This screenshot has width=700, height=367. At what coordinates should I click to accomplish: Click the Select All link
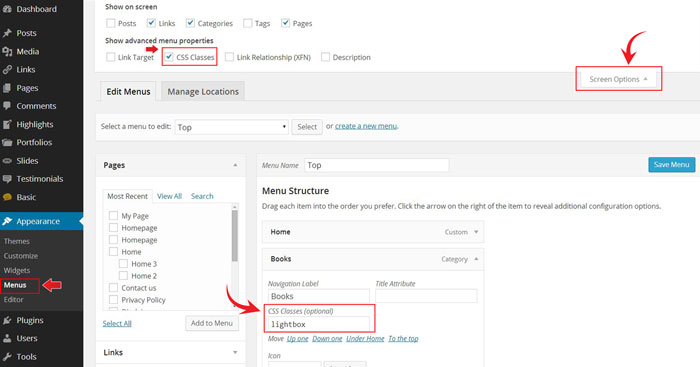pyautogui.click(x=117, y=323)
